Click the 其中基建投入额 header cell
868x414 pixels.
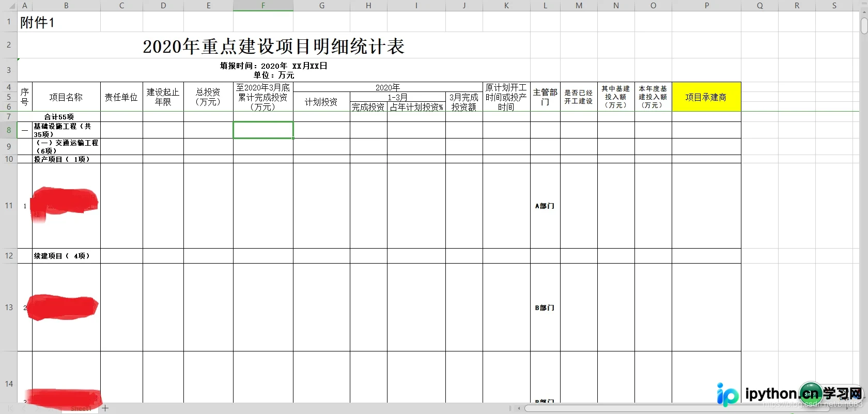(x=616, y=97)
